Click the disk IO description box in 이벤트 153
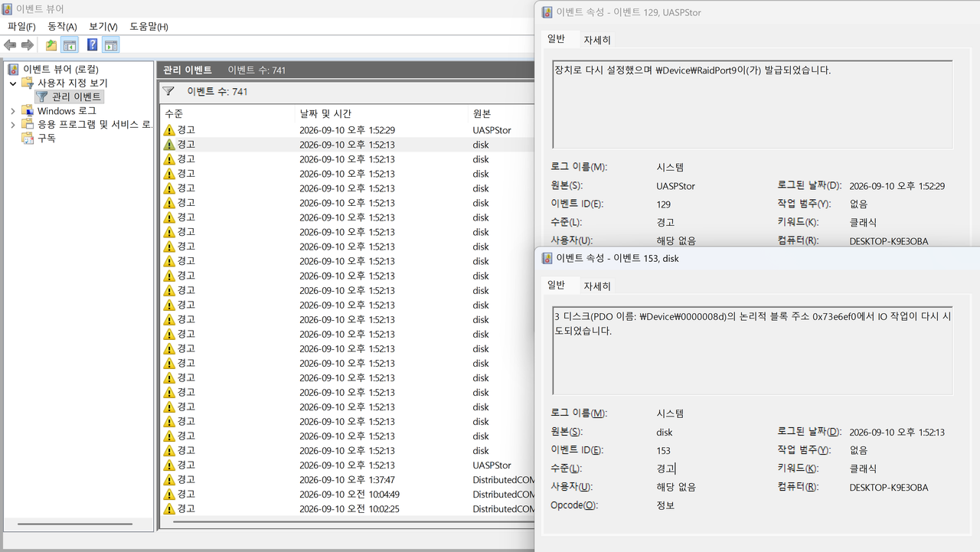Image resolution: width=980 pixels, height=552 pixels. 753,351
